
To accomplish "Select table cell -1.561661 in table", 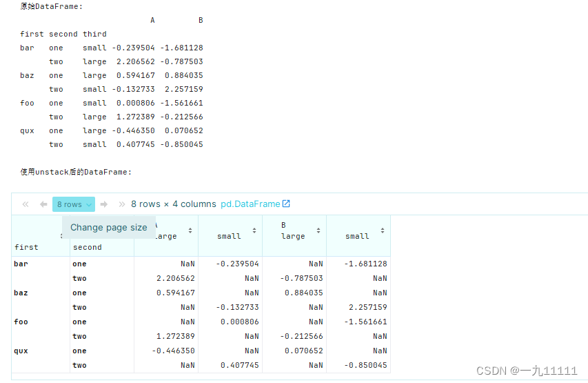I will point(365,322).
